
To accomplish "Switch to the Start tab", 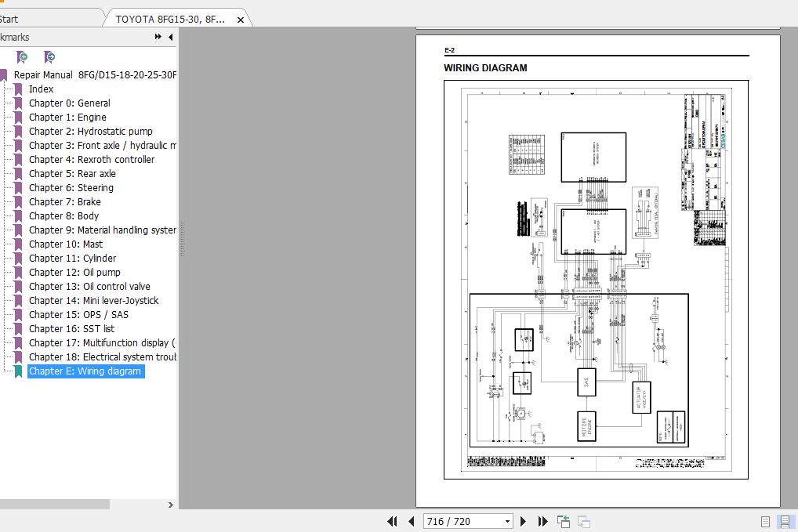I will point(16,18).
